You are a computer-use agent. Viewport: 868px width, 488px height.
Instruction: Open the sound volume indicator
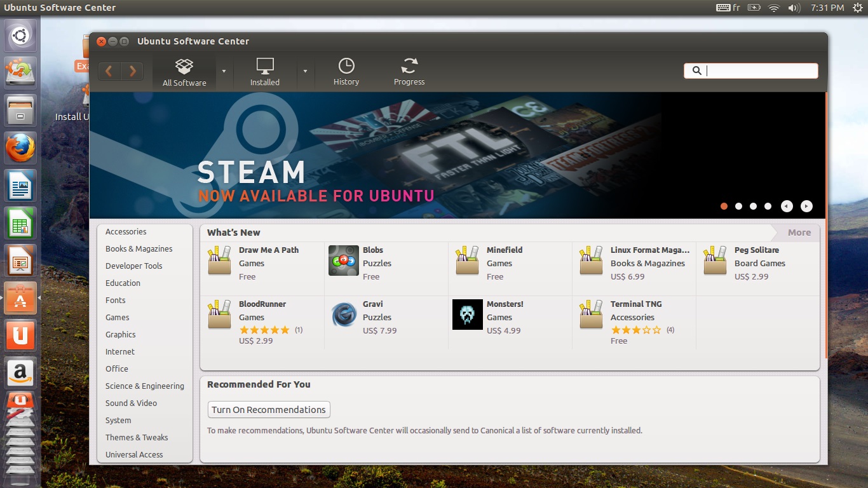[794, 8]
